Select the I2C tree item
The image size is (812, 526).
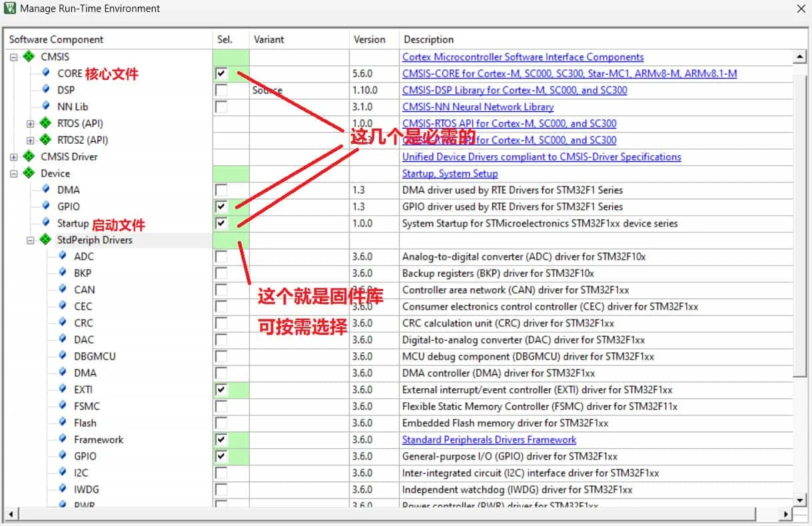[81, 473]
